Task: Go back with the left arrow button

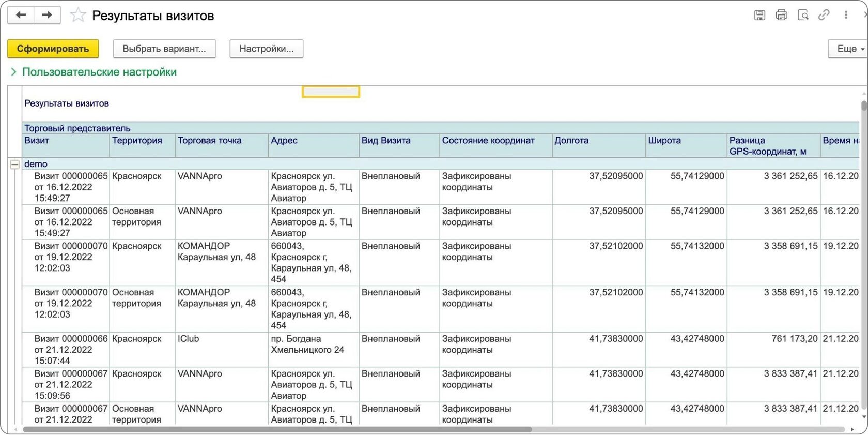Action: (x=21, y=15)
